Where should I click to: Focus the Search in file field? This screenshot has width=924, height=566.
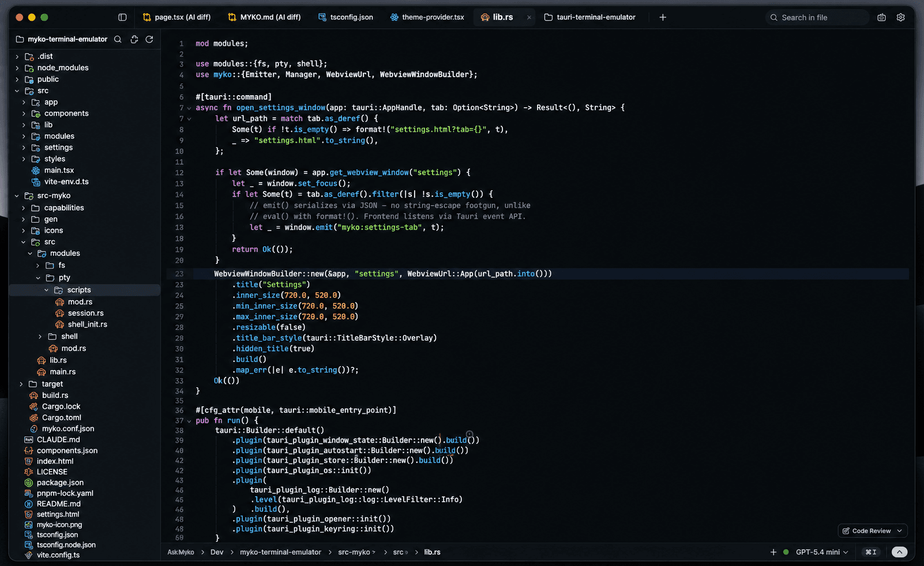tap(817, 17)
